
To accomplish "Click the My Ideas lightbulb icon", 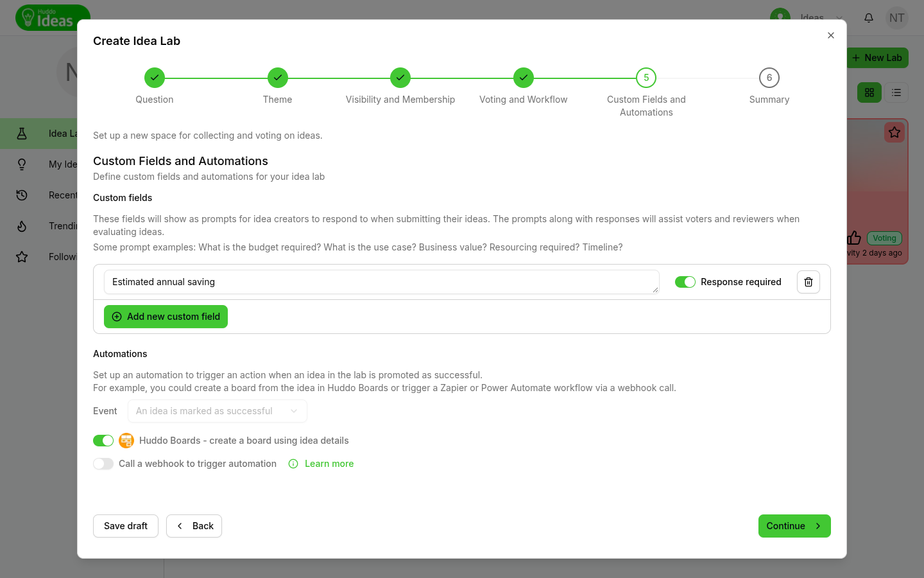I will click(x=22, y=164).
